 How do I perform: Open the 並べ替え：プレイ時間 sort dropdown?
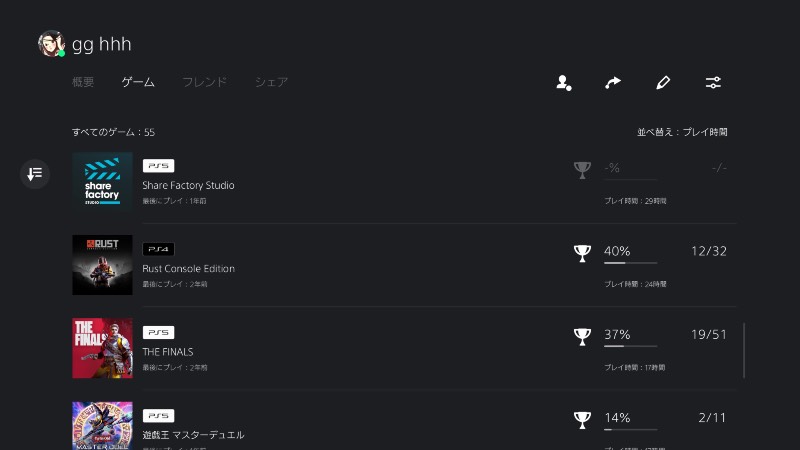click(x=682, y=132)
